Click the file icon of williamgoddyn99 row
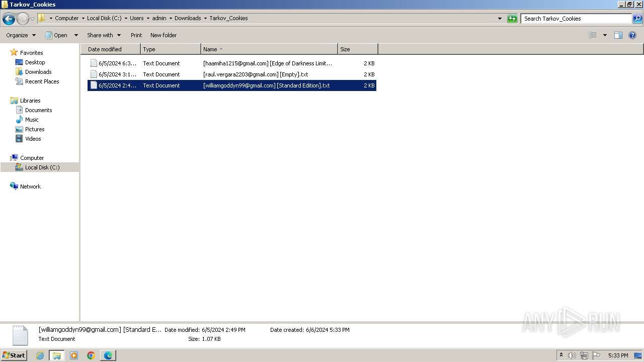Viewport: 644px width, 362px height. point(94,85)
